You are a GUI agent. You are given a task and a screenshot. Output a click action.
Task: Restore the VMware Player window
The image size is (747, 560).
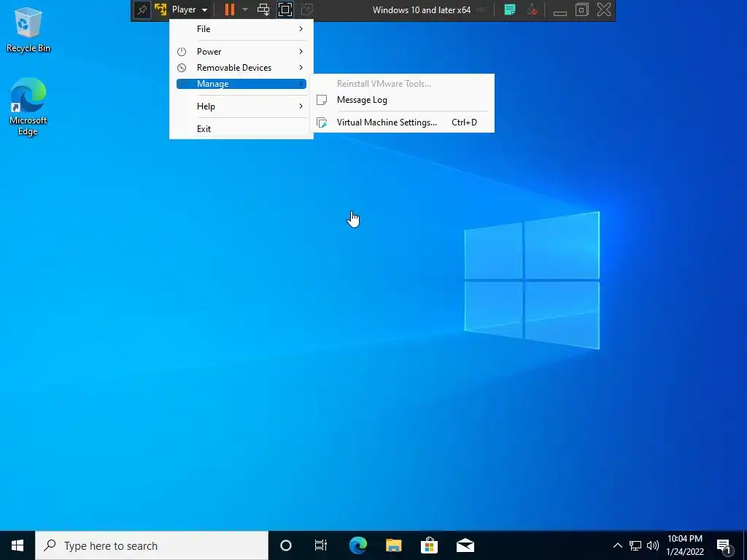pyautogui.click(x=581, y=10)
